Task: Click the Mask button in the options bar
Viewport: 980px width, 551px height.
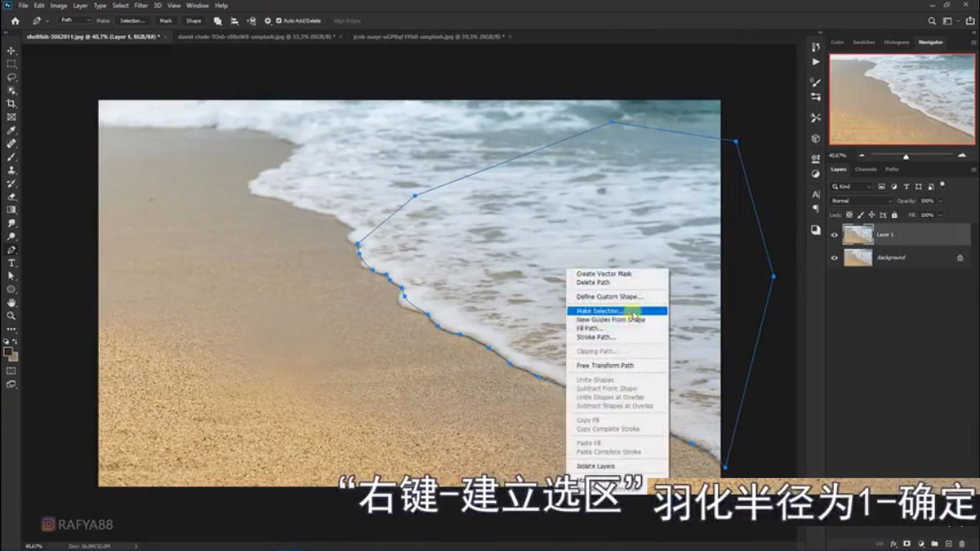Action: coord(167,22)
